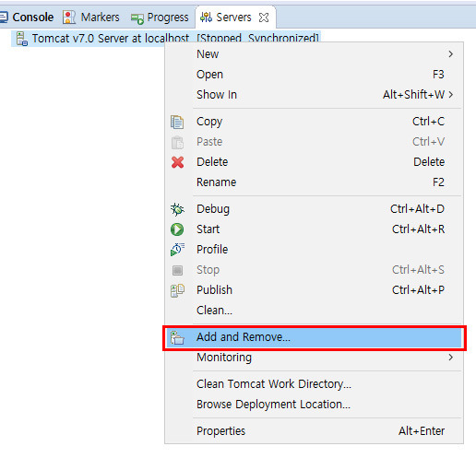The width and height of the screenshot is (476, 458).
Task: Click the Profile stopwatch icon
Action: coord(177,250)
